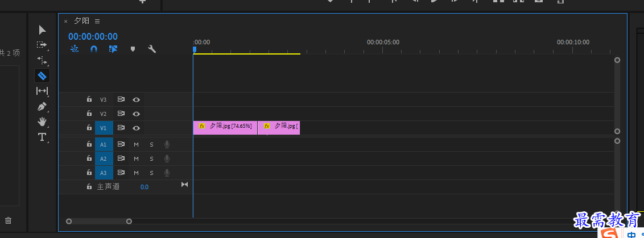Select the Selection arrow tool
The image size is (644, 238).
(42, 30)
